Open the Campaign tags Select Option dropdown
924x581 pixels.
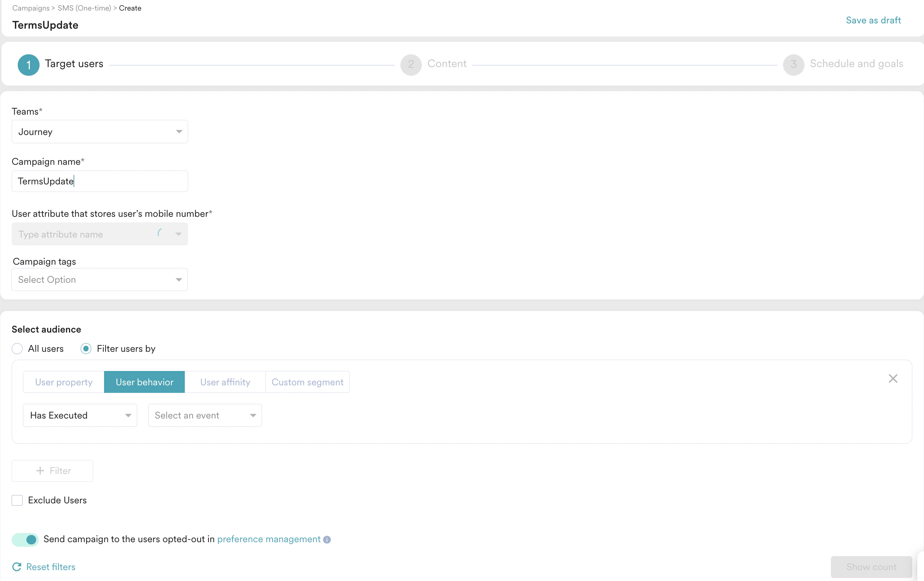pyautogui.click(x=100, y=279)
